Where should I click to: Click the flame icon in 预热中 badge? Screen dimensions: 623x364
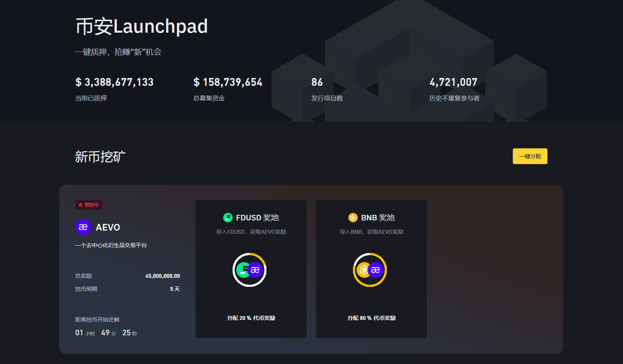tap(81, 205)
